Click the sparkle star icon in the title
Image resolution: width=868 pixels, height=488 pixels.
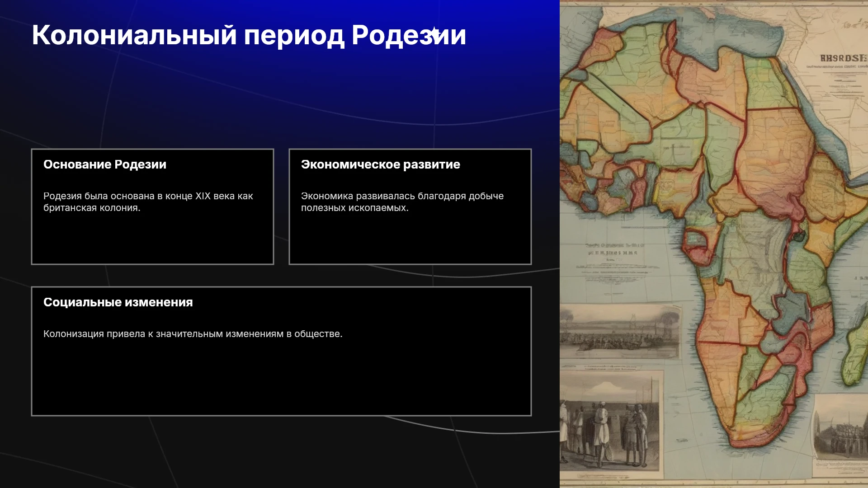pos(434,34)
